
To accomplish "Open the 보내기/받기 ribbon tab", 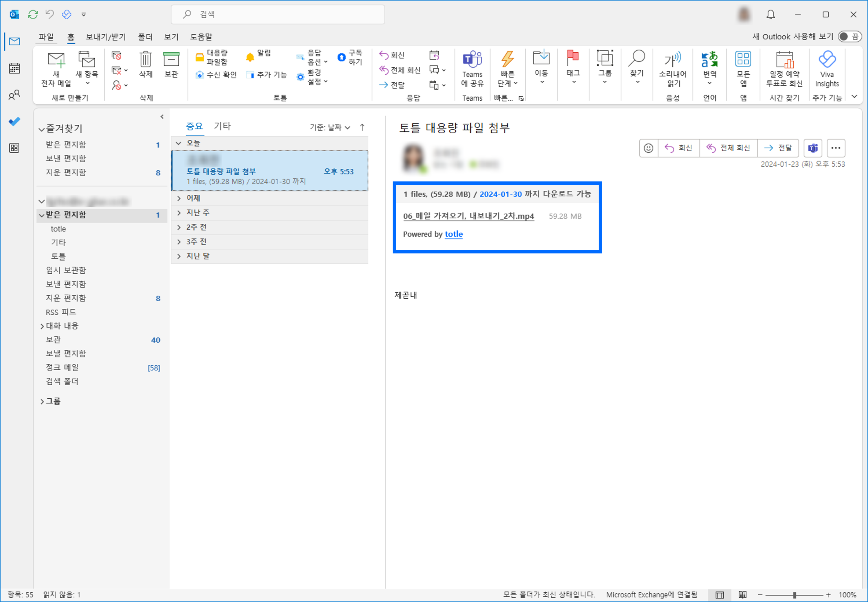I will (105, 37).
